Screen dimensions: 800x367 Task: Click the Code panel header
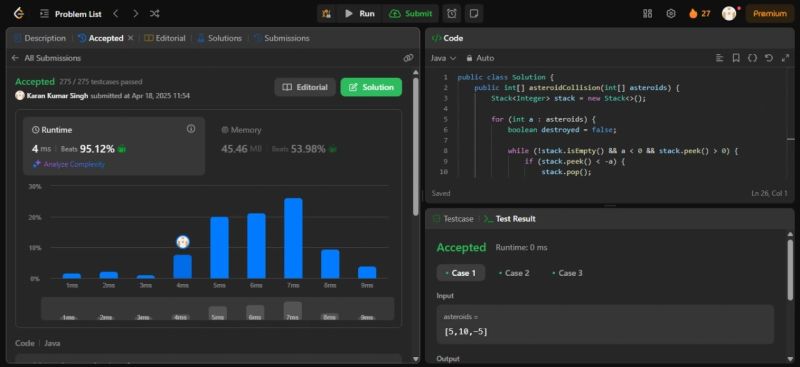coord(448,38)
